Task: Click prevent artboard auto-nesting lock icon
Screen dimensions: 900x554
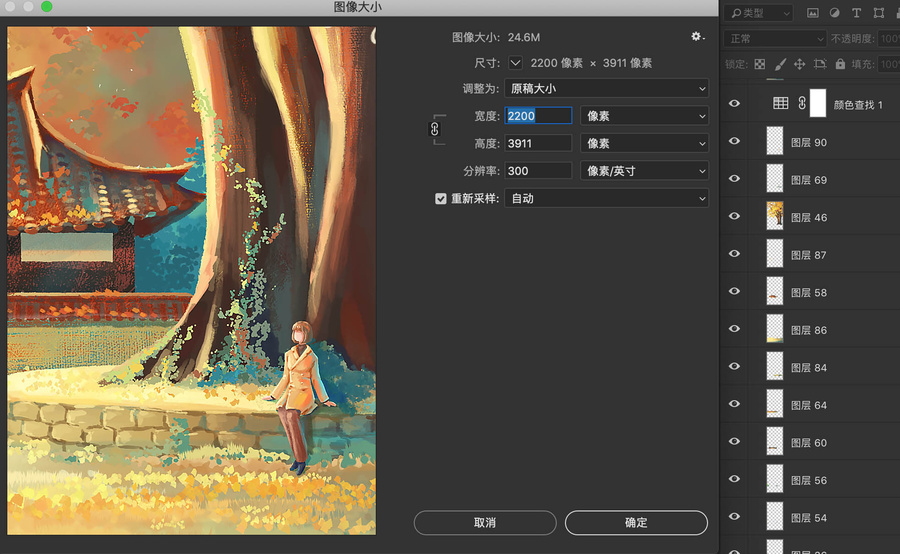Action: click(820, 64)
